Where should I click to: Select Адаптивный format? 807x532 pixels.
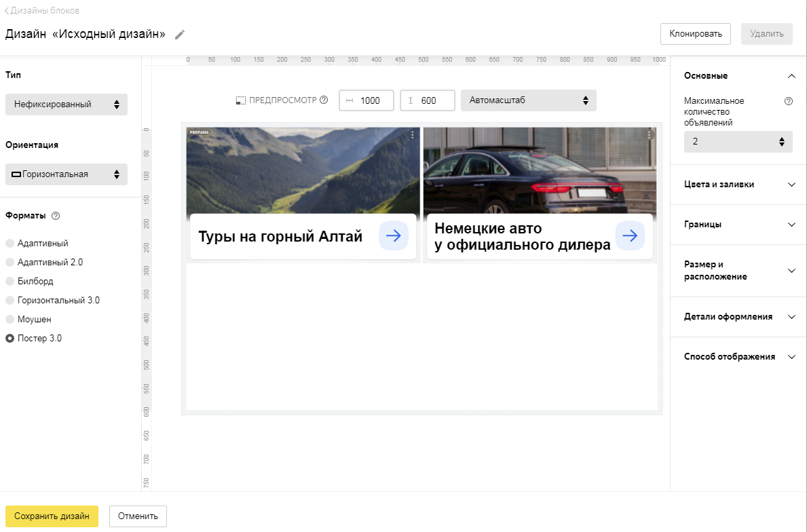37,244
